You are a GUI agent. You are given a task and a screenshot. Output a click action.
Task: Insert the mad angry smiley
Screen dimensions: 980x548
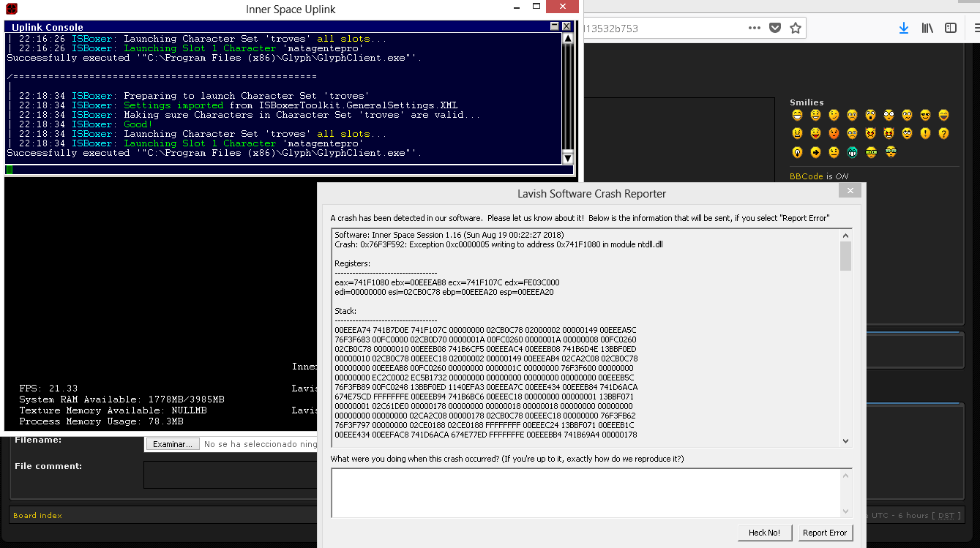click(x=797, y=133)
